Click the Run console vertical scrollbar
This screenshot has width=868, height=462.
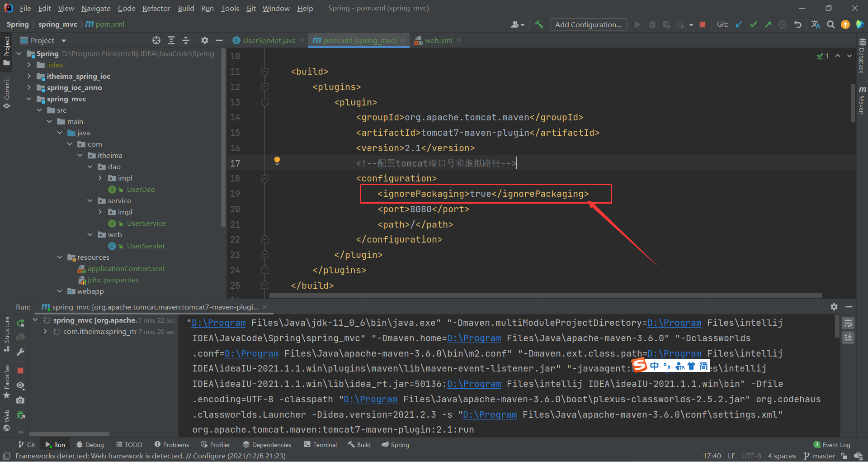[x=837, y=327]
